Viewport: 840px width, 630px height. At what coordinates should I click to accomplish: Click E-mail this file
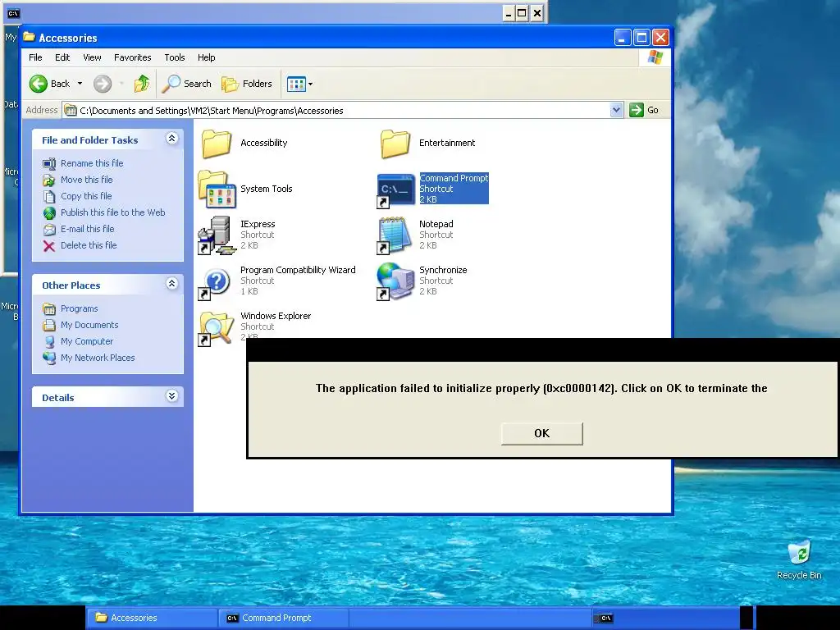coord(87,230)
